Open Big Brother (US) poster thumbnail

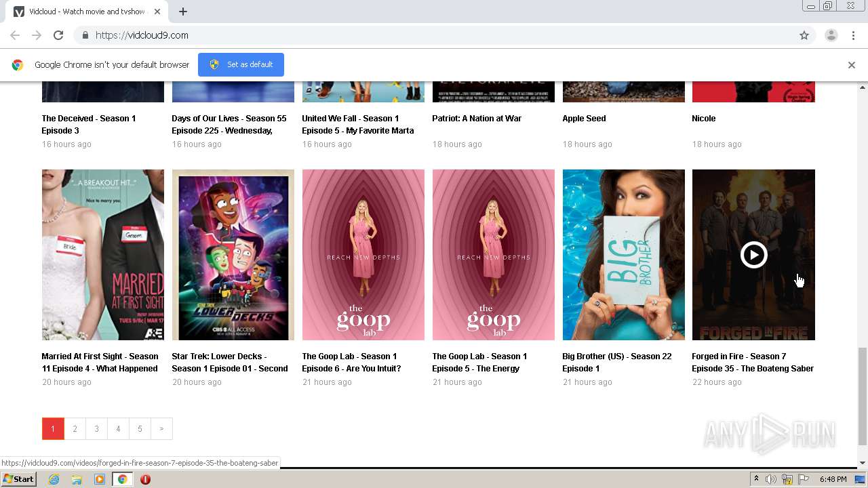[x=624, y=255]
